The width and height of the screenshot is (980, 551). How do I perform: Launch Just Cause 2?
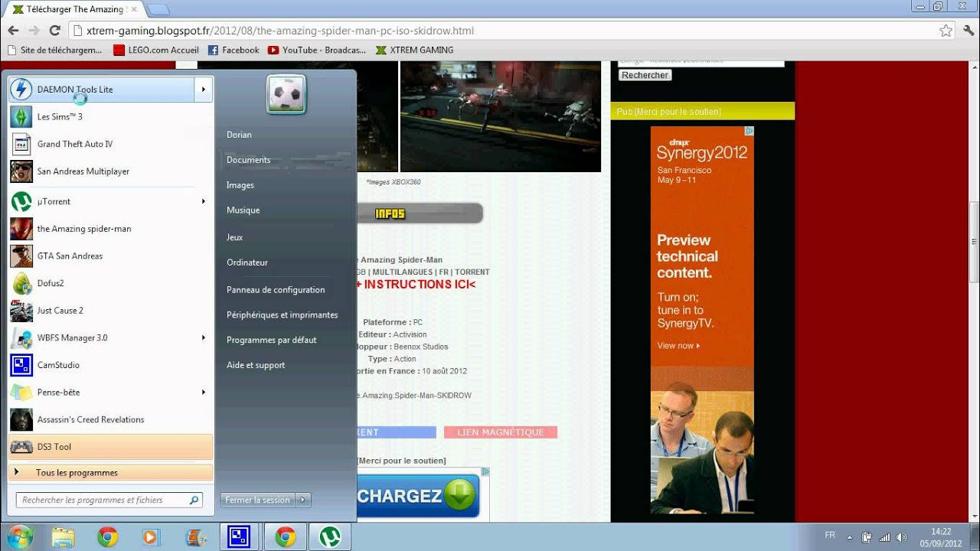click(x=110, y=311)
